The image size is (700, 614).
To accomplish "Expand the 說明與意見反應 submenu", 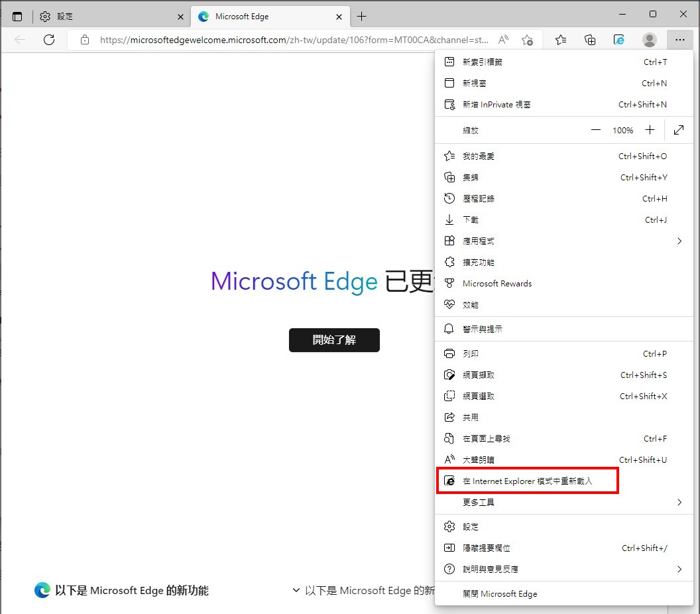I will coord(564,570).
